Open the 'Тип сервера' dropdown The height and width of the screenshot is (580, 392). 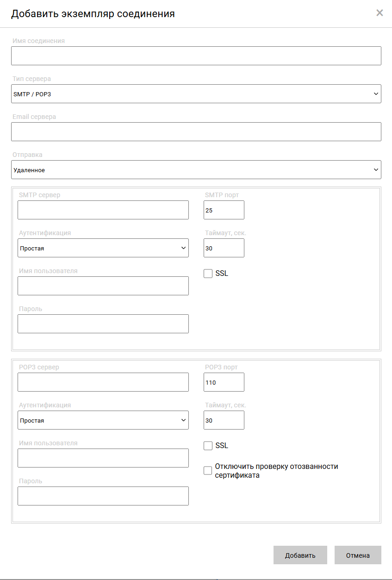point(196,94)
